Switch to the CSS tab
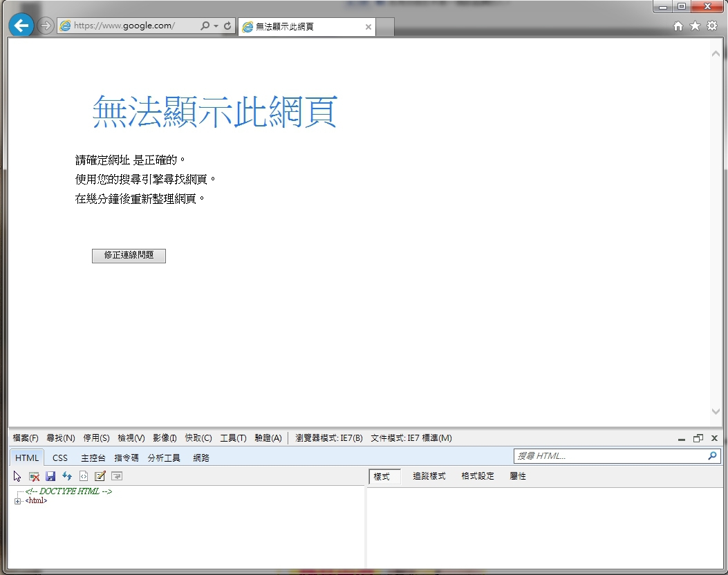Screen dimensions: 728x575 pos(60,458)
